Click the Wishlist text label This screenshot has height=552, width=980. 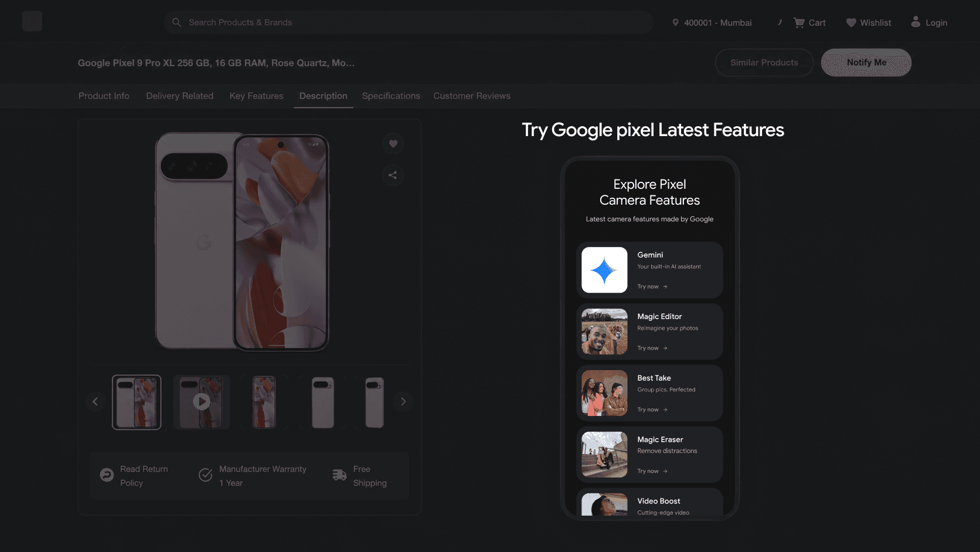[x=876, y=23]
